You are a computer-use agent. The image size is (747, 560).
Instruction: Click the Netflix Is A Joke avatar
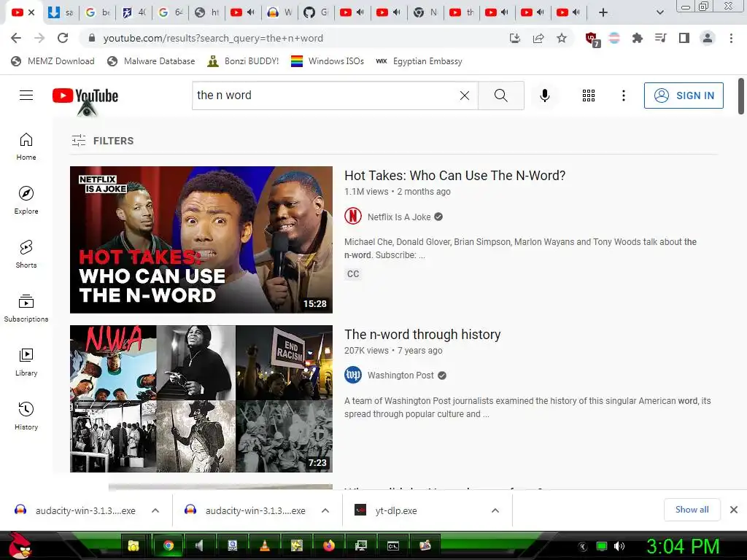point(353,216)
